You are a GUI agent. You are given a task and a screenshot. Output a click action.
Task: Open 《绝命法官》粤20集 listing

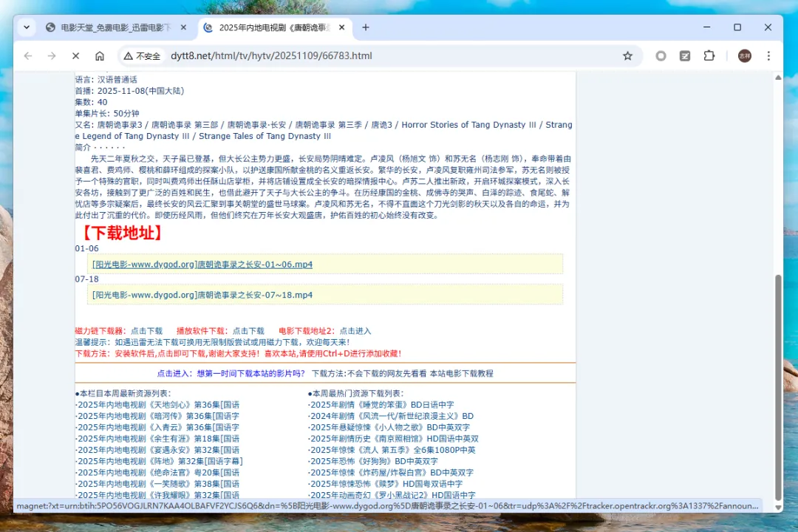pyautogui.click(x=158, y=472)
